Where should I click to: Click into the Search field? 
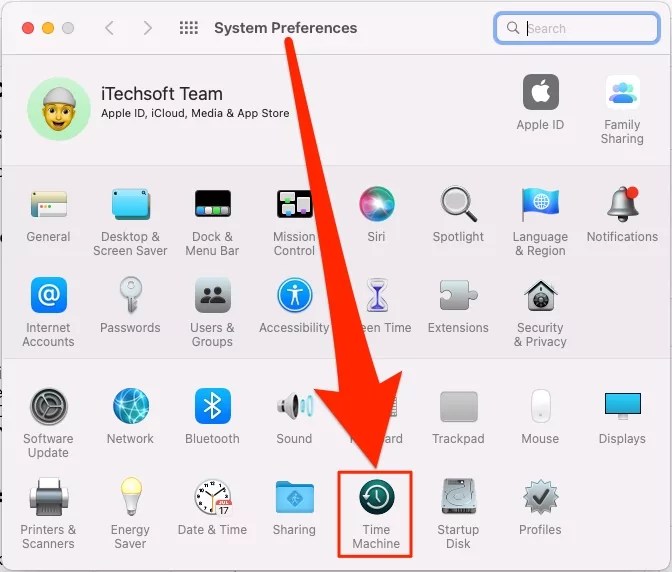[577, 28]
